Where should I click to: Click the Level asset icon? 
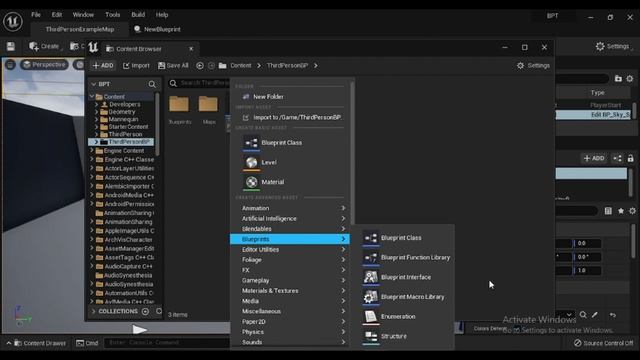pyautogui.click(x=251, y=162)
